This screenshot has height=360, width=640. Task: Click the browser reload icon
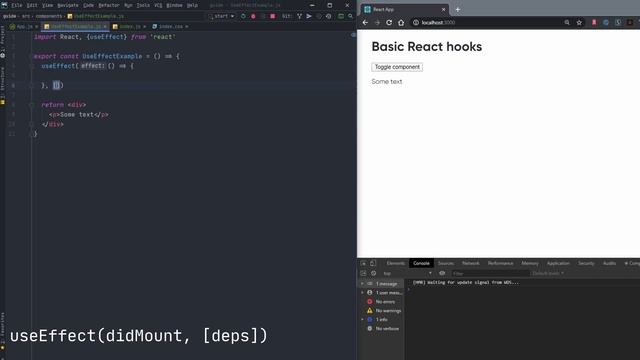pos(389,22)
